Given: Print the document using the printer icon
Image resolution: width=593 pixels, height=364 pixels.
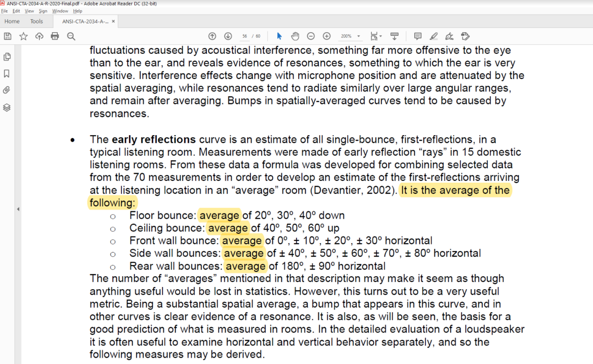Looking at the screenshot, I should click(x=55, y=36).
